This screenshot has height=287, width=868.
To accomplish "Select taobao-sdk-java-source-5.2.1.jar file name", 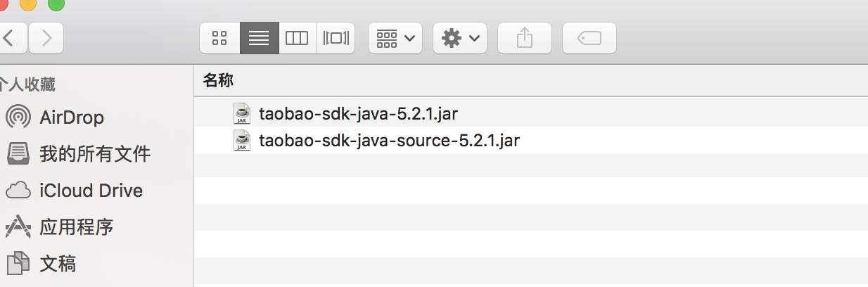I will point(389,140).
